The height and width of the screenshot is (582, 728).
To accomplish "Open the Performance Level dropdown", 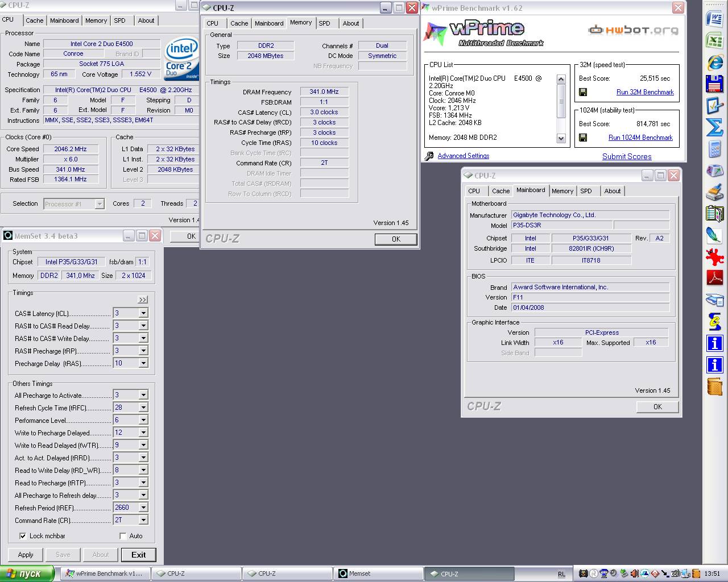I will (x=143, y=420).
